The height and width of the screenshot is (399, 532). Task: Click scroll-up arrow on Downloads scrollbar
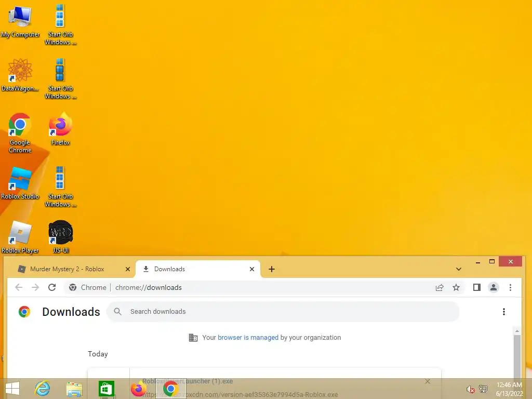[x=517, y=331]
